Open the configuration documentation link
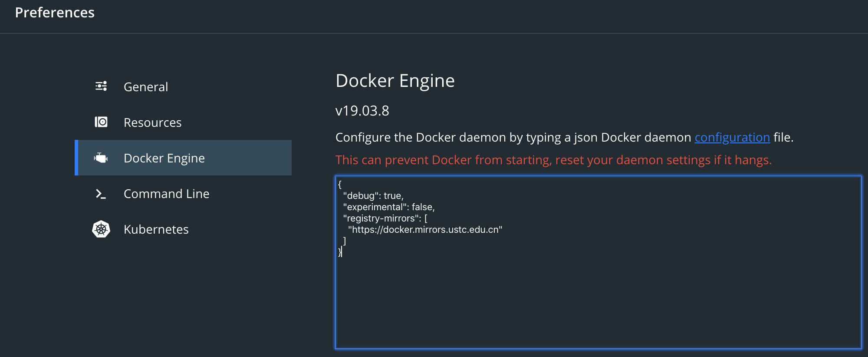The width and height of the screenshot is (868, 357). (732, 137)
